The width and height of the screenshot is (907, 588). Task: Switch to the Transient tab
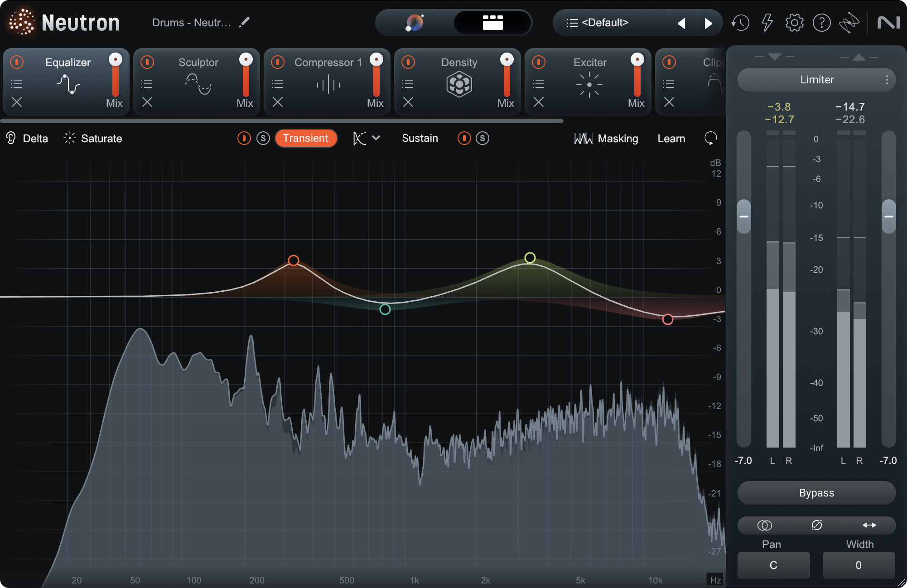click(306, 138)
